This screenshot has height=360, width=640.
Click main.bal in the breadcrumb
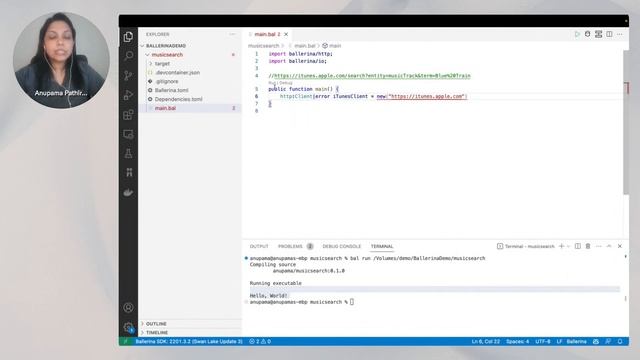(x=305, y=46)
